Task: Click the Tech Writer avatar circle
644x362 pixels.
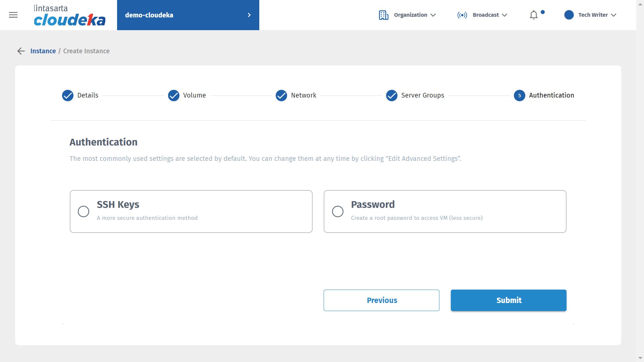Action: [569, 15]
